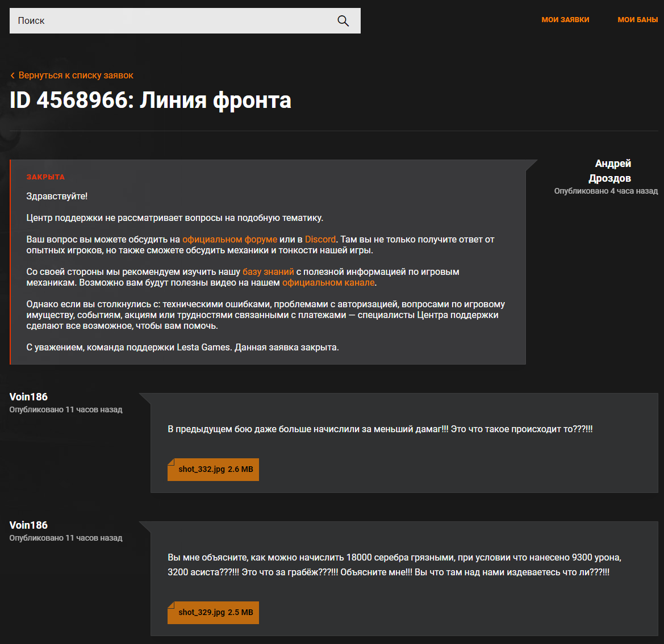Return via Вернуться к списку заявок link

[x=76, y=76]
